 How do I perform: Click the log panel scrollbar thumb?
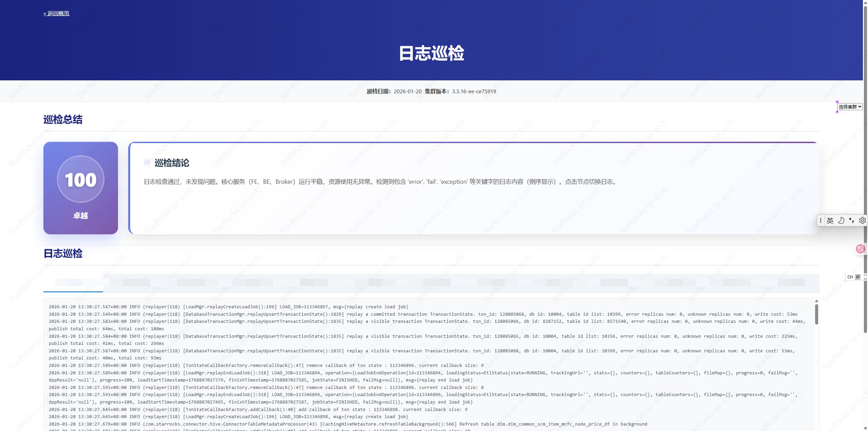pyautogui.click(x=816, y=314)
